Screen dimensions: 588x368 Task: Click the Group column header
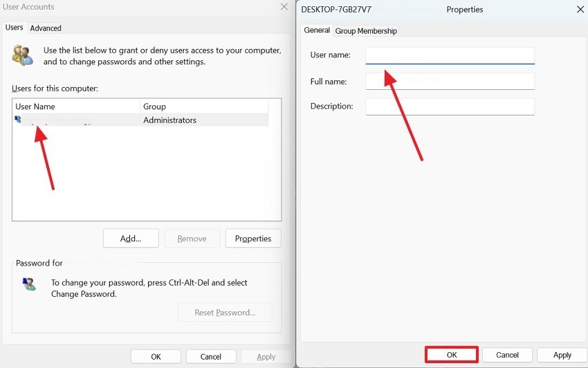coord(204,107)
